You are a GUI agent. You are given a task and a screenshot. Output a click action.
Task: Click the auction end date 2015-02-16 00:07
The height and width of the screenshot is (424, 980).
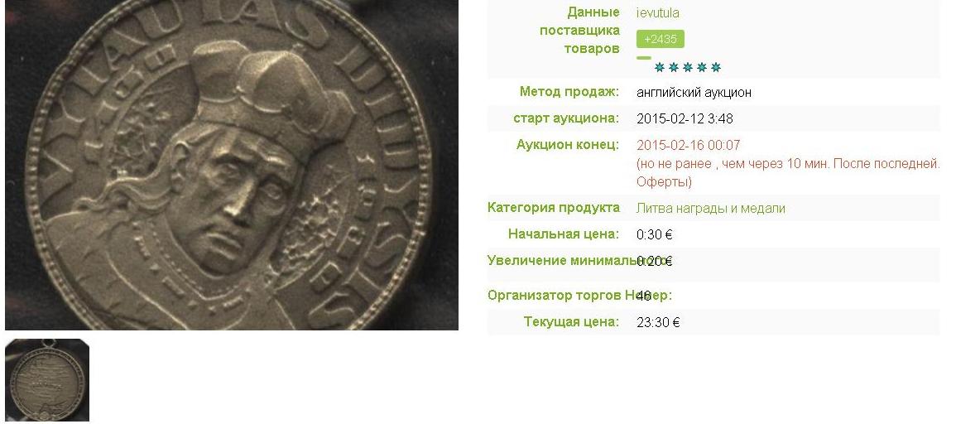pos(688,146)
